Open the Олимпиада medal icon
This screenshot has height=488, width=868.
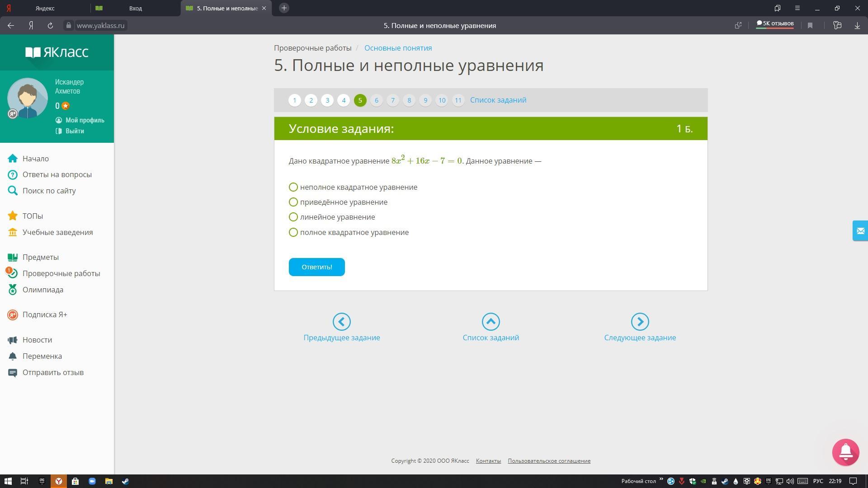(x=13, y=290)
